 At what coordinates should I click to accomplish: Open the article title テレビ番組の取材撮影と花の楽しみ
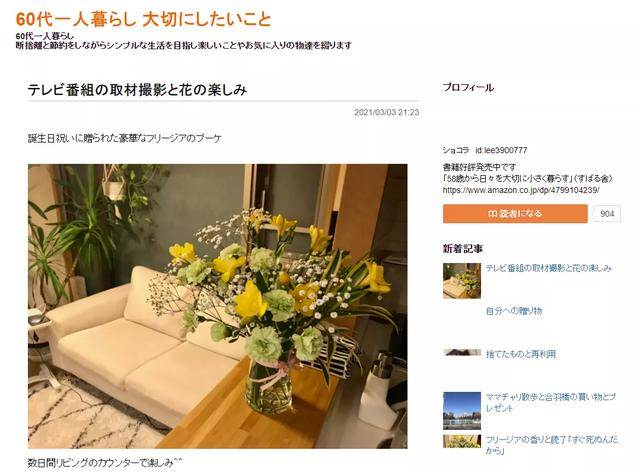tap(137, 89)
